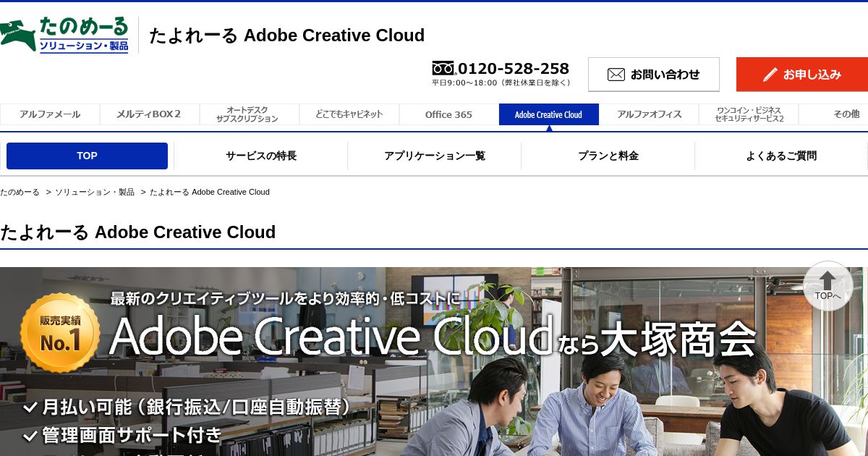Click the 販売実績 No.1 gold badge
Viewport: 868px width, 456px height.
(60, 334)
